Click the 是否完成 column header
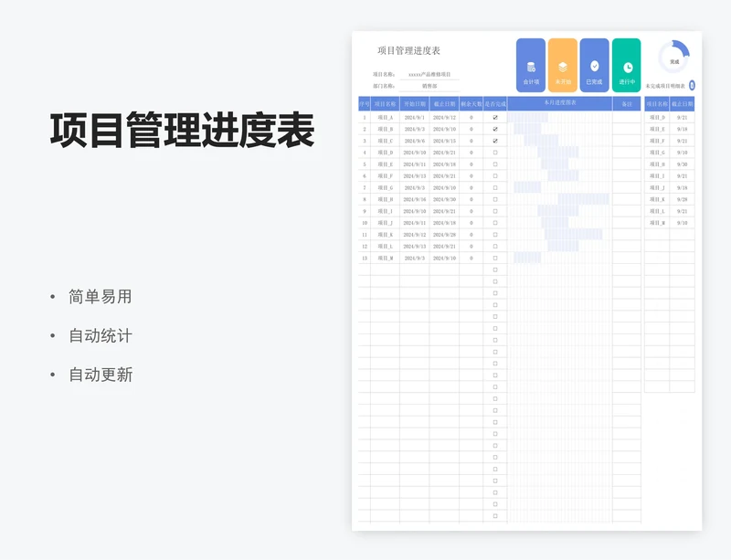731x560 pixels. 495,104
